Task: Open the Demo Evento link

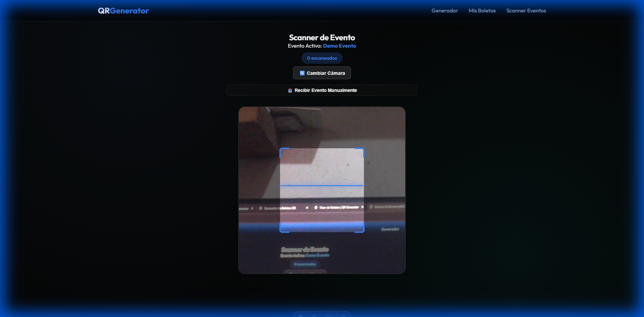Action: [339, 46]
